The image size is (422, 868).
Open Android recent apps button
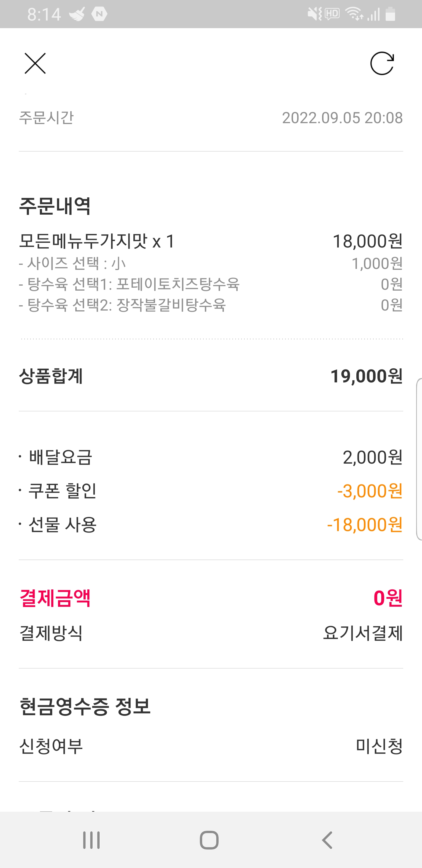pyautogui.click(x=91, y=840)
